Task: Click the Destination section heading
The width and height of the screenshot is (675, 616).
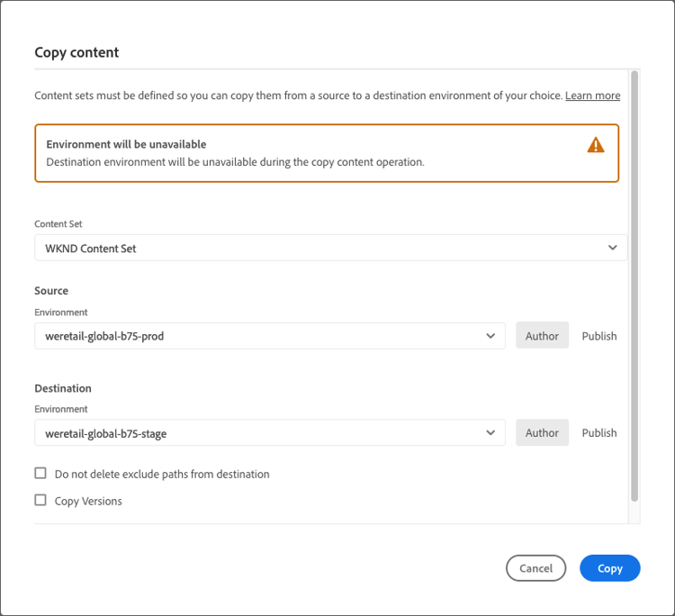Action: 63,388
